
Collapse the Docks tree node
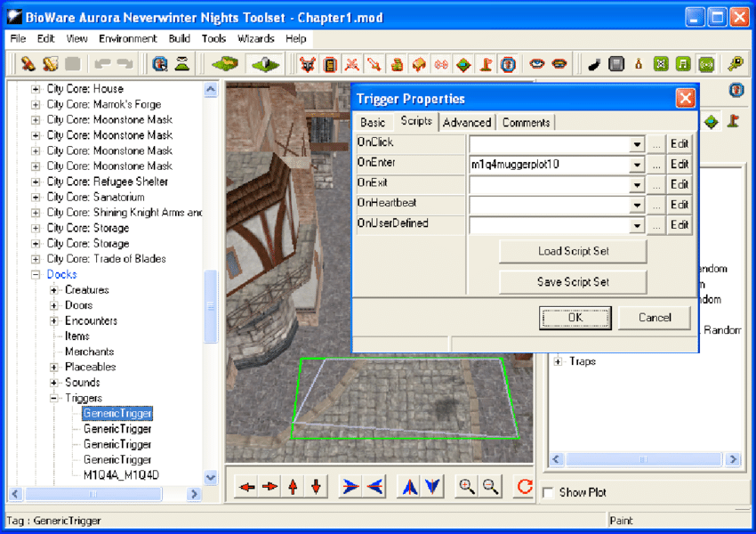pos(36,275)
